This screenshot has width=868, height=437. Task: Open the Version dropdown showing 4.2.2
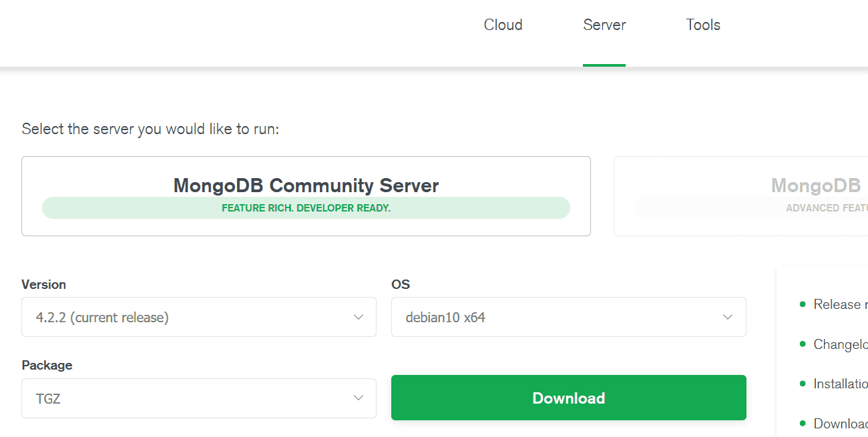tap(199, 317)
